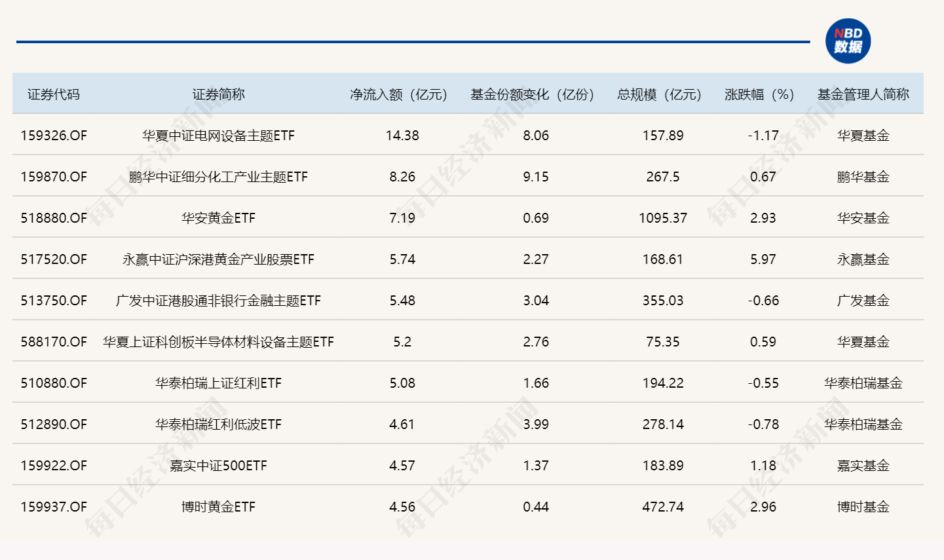The height and width of the screenshot is (560, 944).
Task: Select 鹏华中证细分化工产业主题ETF row name
Action: 218,177
